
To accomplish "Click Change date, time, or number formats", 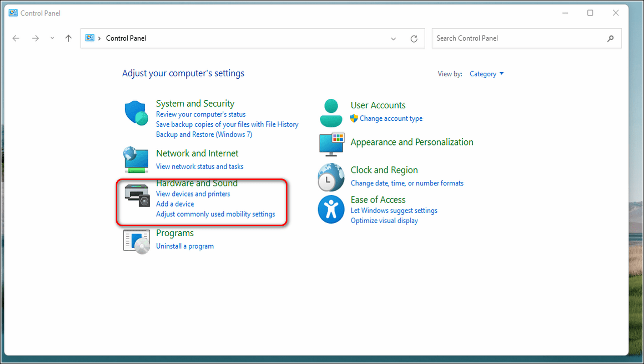I will pos(407,183).
